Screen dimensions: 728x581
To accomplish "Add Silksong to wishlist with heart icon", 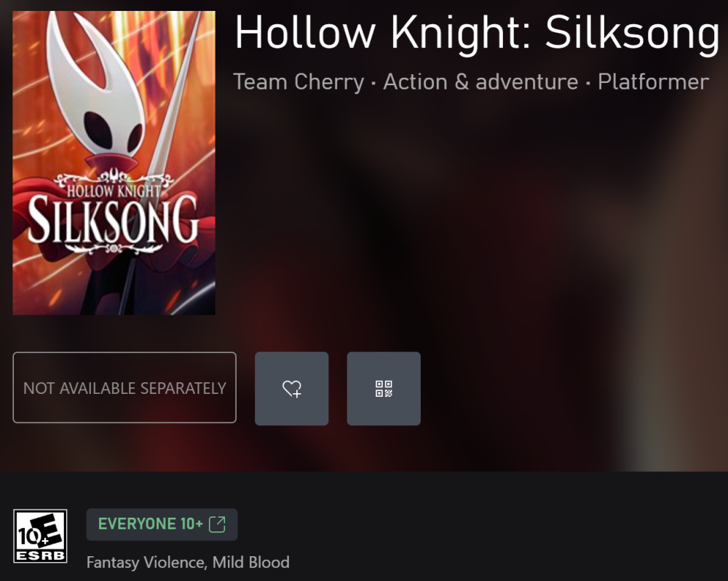I will pyautogui.click(x=292, y=388).
